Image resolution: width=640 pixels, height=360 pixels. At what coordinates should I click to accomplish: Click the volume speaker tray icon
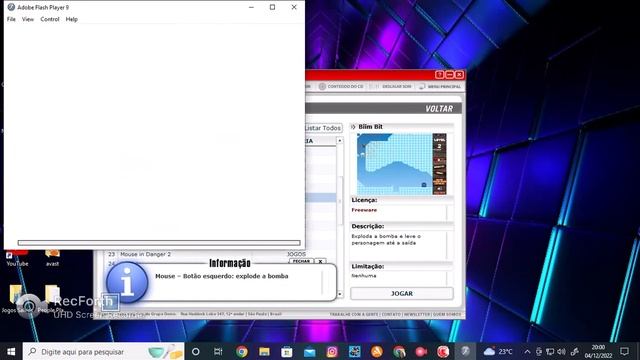pyautogui.click(x=561, y=351)
